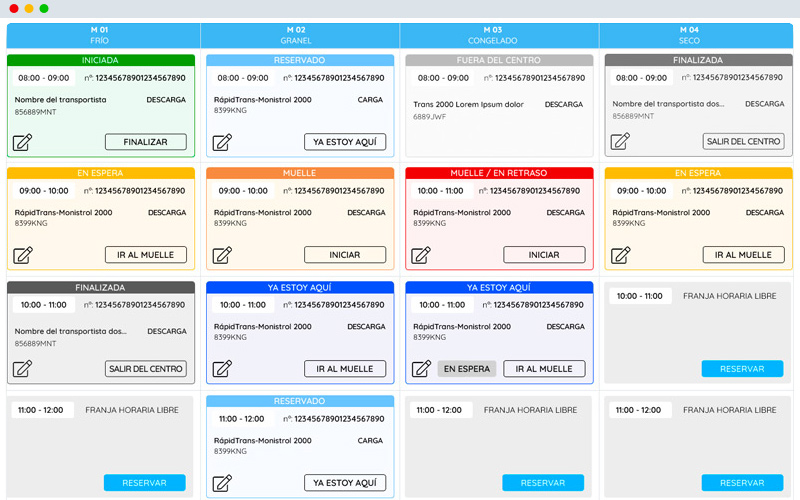Edit the INICIADA card in M 01
800x500 pixels.
[22, 142]
